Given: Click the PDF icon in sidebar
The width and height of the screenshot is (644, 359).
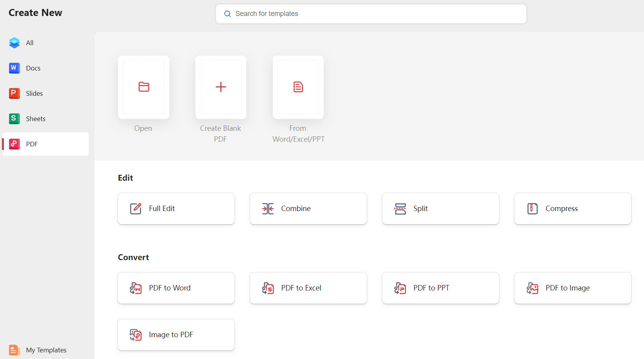Looking at the screenshot, I should click(x=14, y=144).
